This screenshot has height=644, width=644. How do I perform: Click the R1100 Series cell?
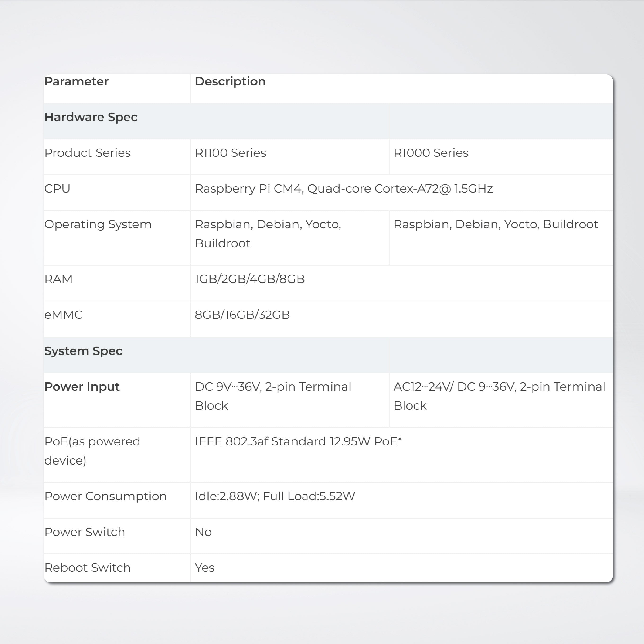pos(230,153)
